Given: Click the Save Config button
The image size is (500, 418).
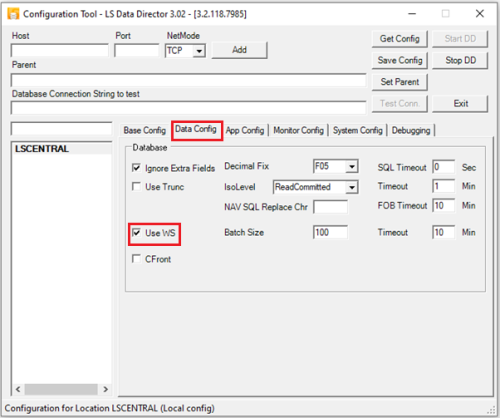Looking at the screenshot, I should [x=400, y=60].
